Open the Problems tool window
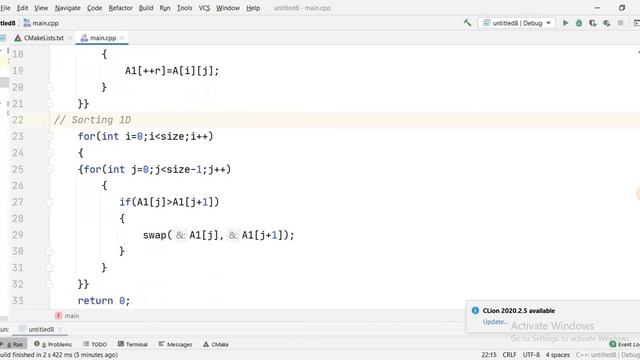Viewport: 640px width, 360px height. 53,344
